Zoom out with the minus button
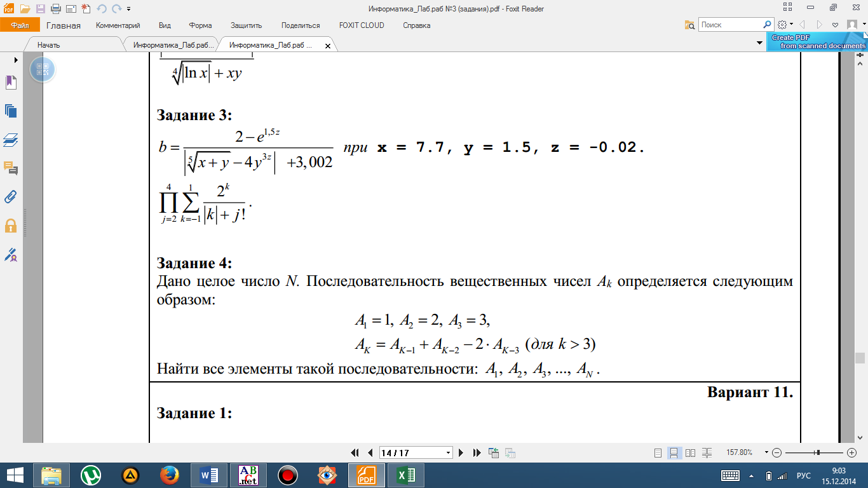Image resolution: width=868 pixels, height=488 pixels. (x=776, y=452)
